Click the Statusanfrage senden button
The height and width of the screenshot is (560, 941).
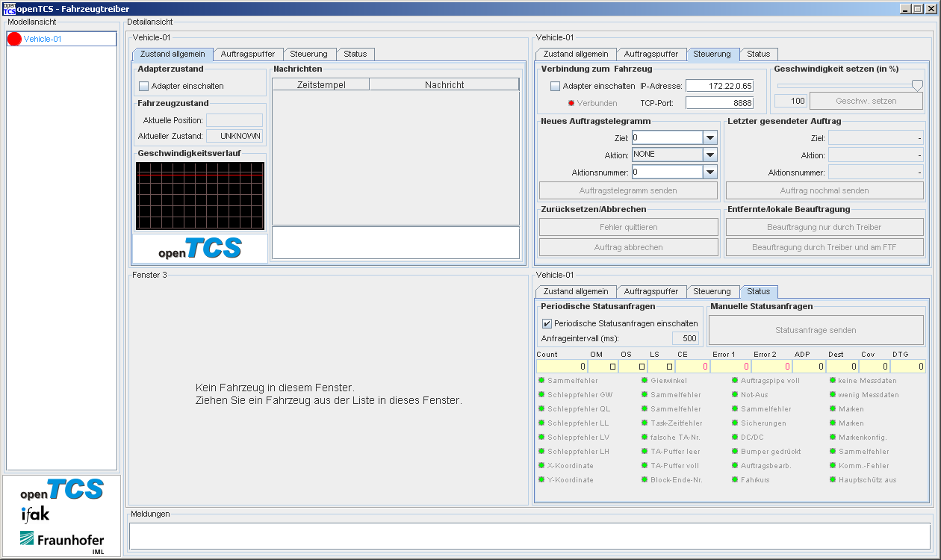[816, 330]
